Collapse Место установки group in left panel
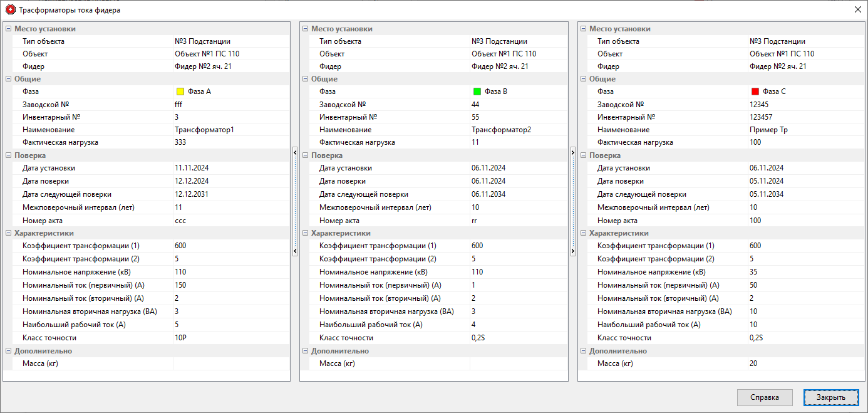 pyautogui.click(x=8, y=29)
